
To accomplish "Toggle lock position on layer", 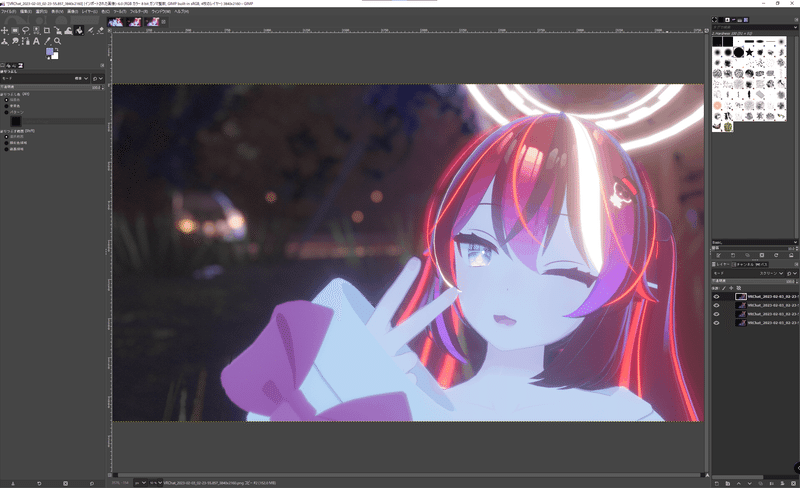I will [x=731, y=288].
